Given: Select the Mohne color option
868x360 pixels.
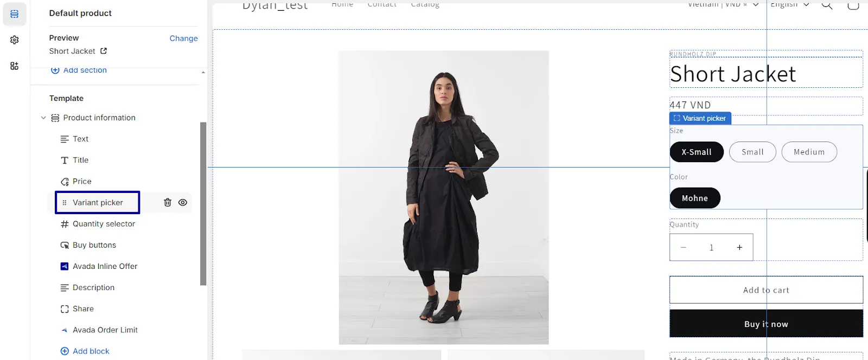Looking at the screenshot, I should click(695, 198).
